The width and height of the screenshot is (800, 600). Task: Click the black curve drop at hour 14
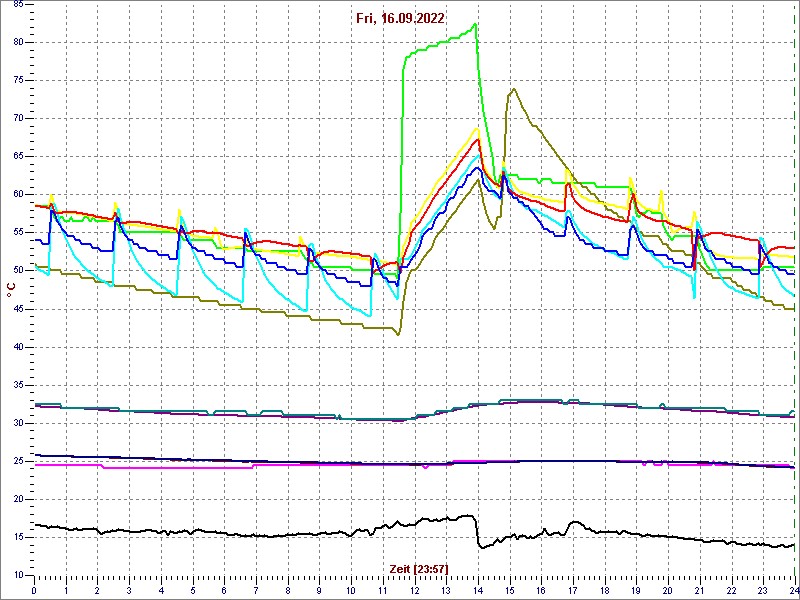point(478,531)
